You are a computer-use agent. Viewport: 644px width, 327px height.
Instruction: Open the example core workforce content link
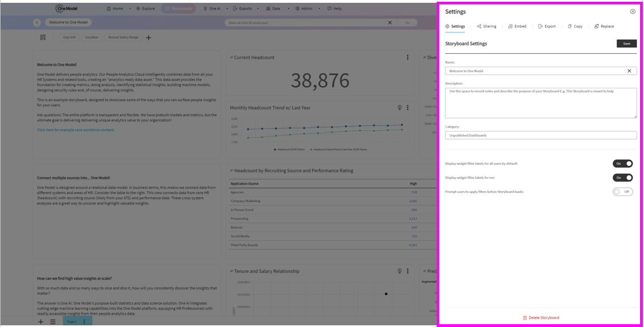(x=75, y=130)
